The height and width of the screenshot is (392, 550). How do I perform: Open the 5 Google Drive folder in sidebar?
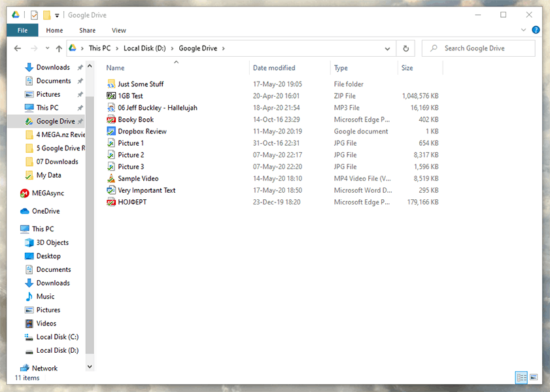click(x=55, y=148)
